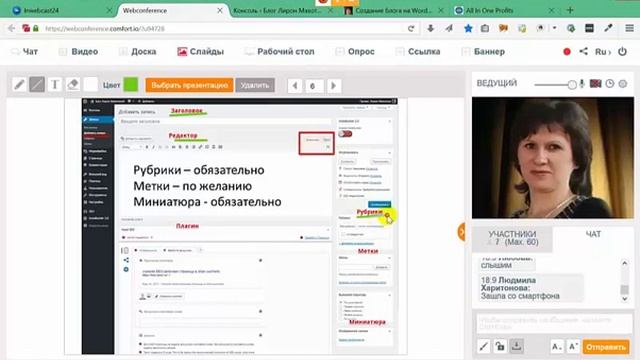The height and width of the screenshot is (360, 640).
Task: Select the eraser tool
Action: 73,85
